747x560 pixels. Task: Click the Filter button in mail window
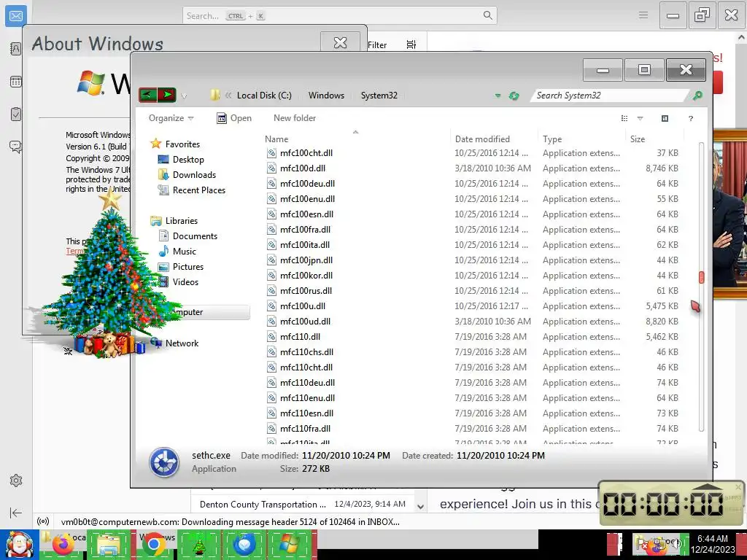(x=377, y=44)
